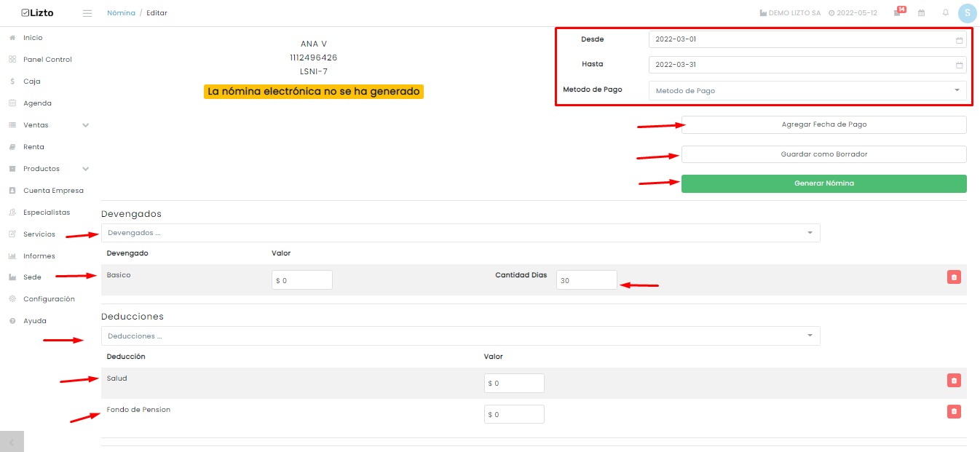Click the Cantidad Dias input field
This screenshot has width=980, height=452.
[587, 280]
